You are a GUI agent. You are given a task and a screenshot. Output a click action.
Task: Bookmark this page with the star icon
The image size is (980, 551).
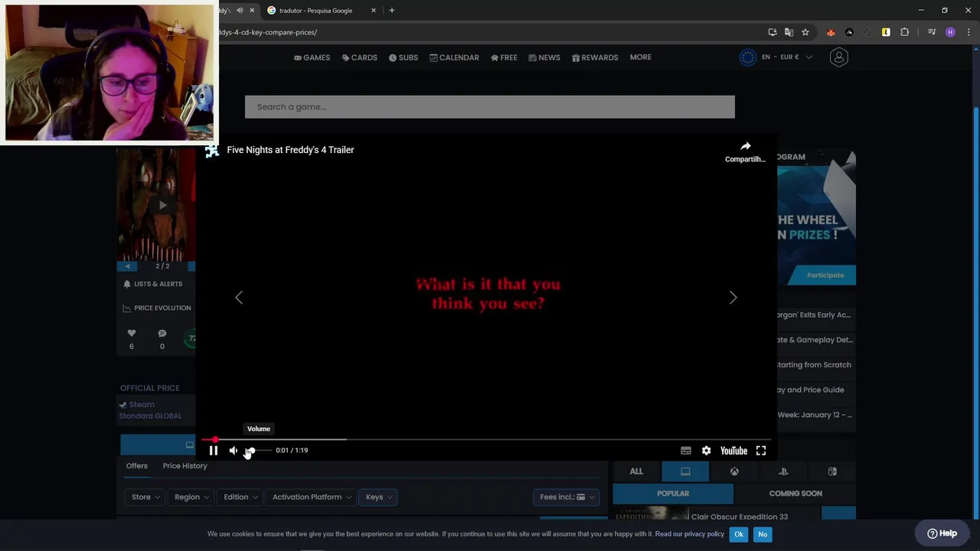click(x=805, y=32)
